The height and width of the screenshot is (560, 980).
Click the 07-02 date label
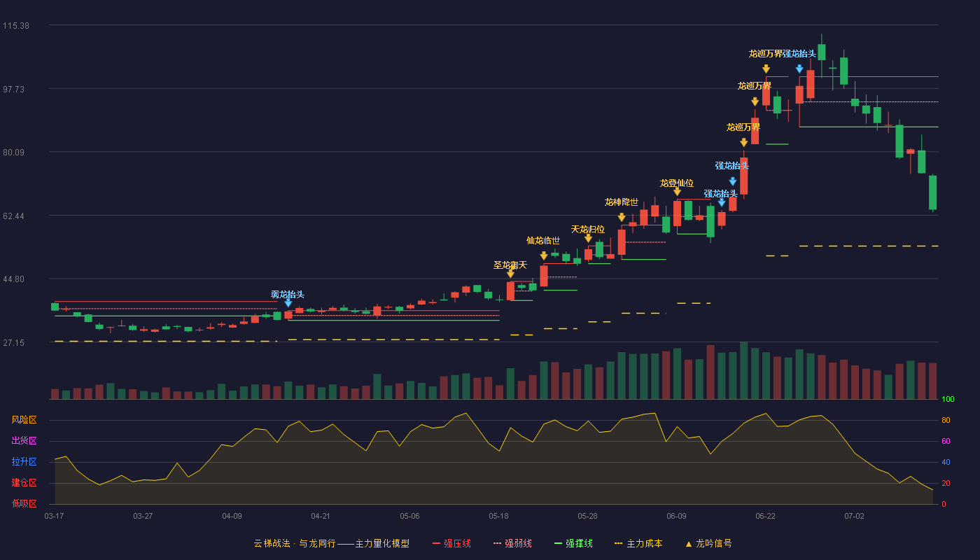[x=854, y=516]
